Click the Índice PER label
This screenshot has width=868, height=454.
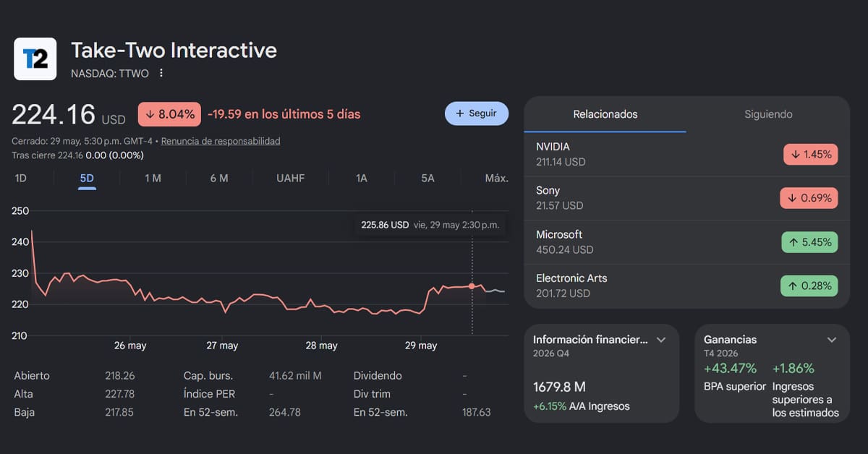[209, 394]
